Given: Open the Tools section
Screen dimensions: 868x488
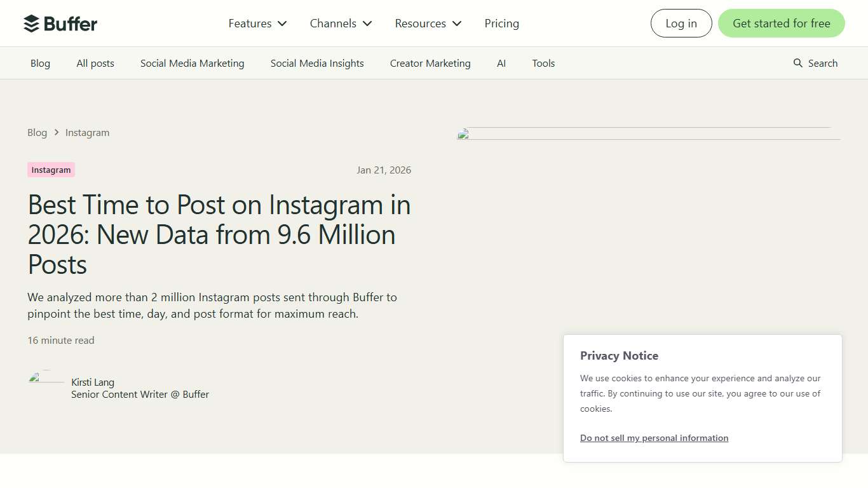Looking at the screenshot, I should tap(543, 63).
